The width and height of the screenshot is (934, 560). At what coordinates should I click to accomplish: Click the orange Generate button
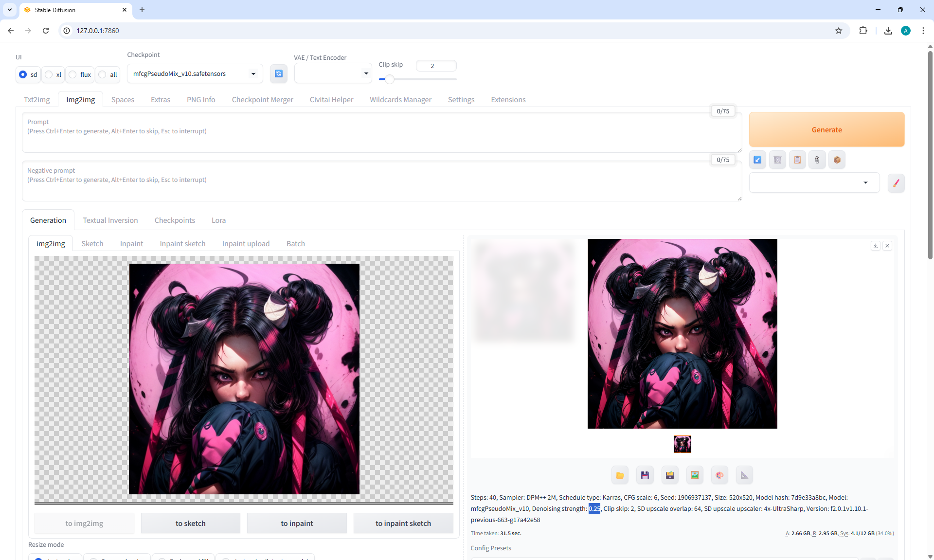826,129
